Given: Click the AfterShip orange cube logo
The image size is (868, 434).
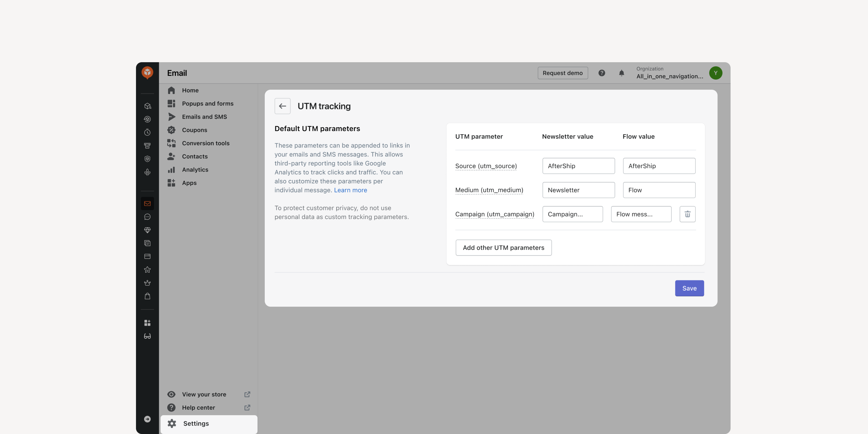Looking at the screenshot, I should 147,72.
